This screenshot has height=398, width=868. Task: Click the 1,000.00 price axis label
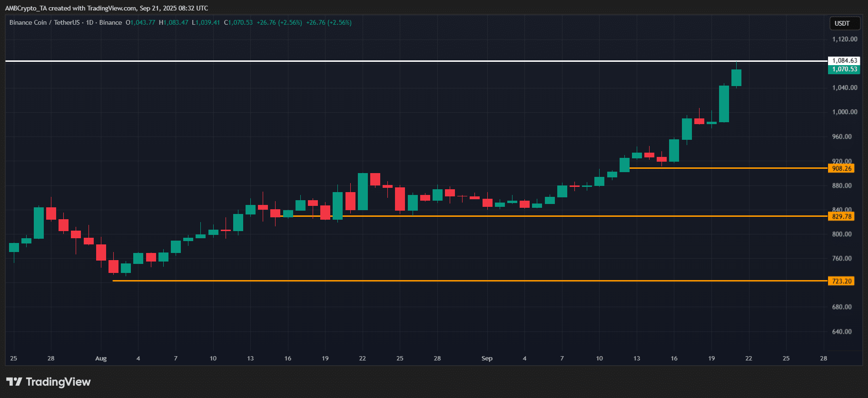point(844,112)
